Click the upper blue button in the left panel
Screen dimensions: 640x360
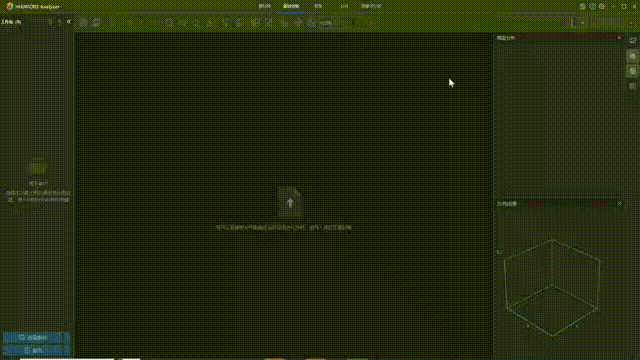[x=36, y=338]
